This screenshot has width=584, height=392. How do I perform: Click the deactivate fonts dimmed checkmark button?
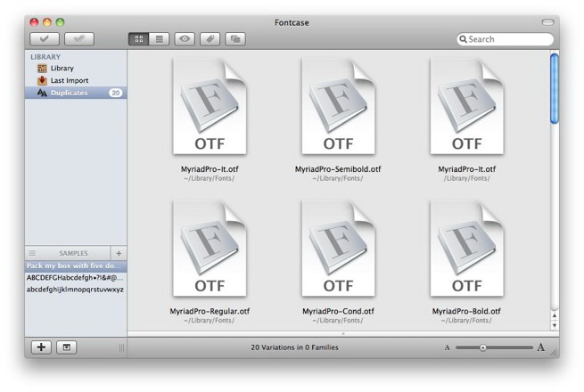pos(79,38)
